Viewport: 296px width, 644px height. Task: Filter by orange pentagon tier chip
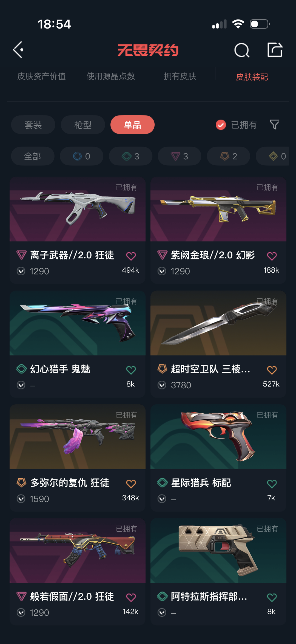click(x=228, y=156)
